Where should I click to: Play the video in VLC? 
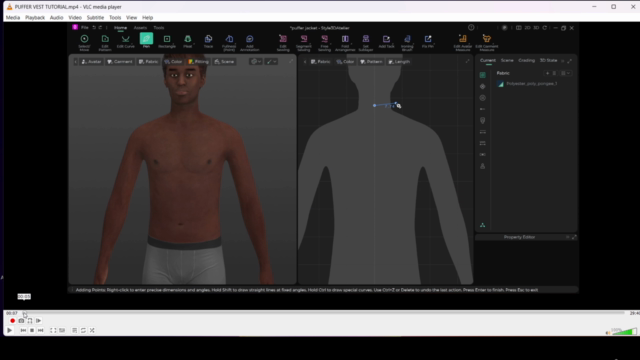click(9, 331)
